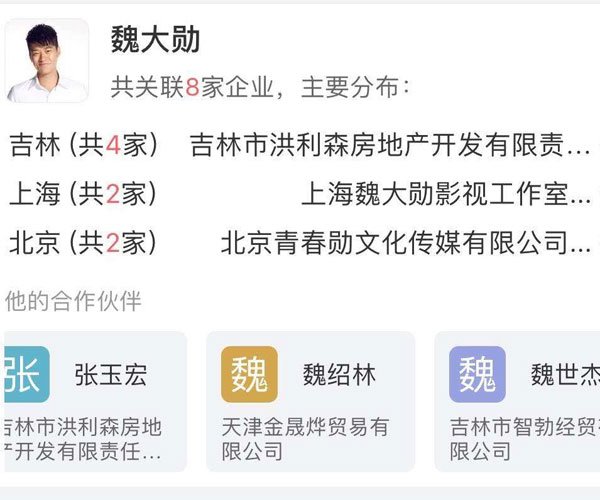Image resolution: width=600 pixels, height=500 pixels.
Task: Open the name heading 魏大勋
Action: 155,39
